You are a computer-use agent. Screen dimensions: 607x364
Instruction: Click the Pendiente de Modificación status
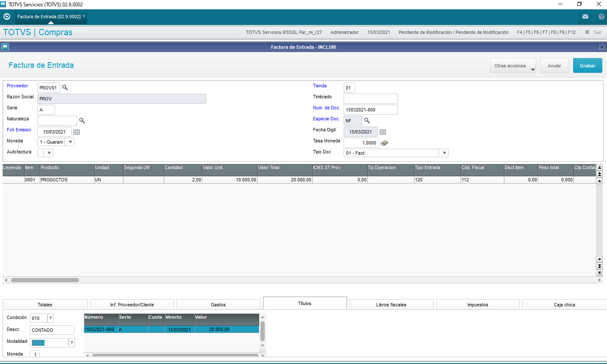point(453,32)
